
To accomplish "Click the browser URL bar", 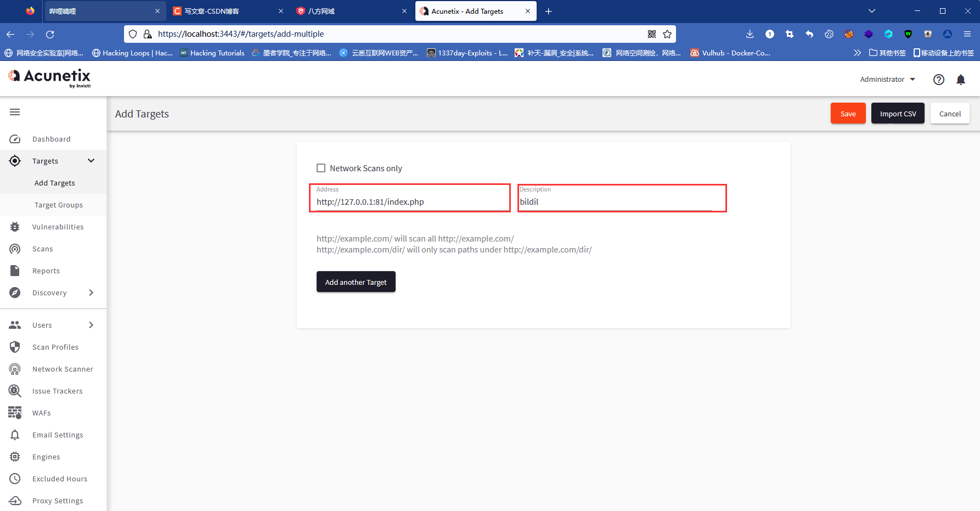I will 399,34.
